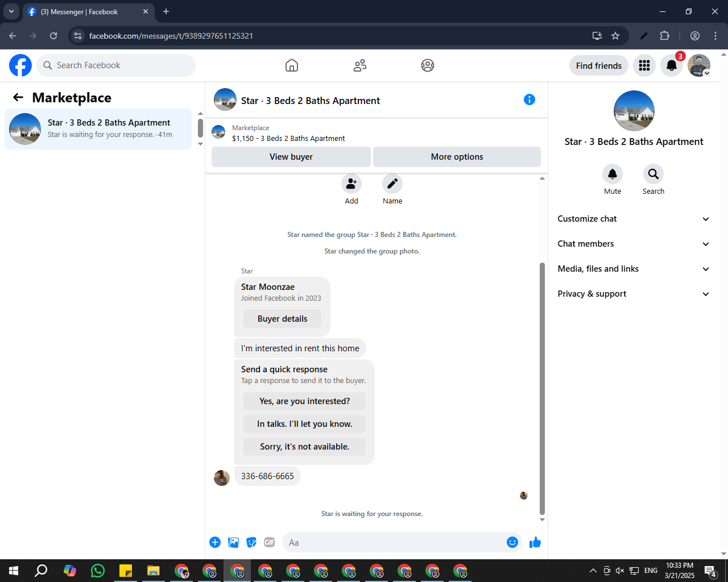This screenshot has height=582, width=728.
Task: Click the Find friends button
Action: point(598,65)
